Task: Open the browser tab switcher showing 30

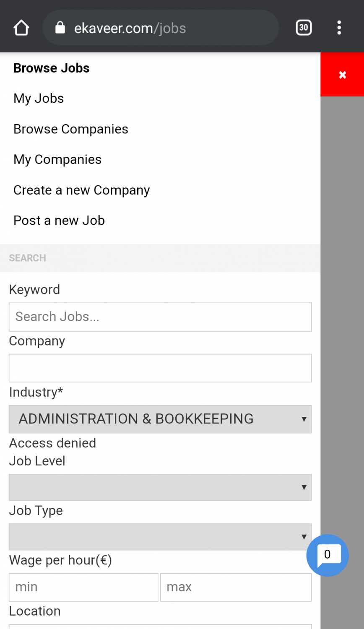Action: [304, 28]
